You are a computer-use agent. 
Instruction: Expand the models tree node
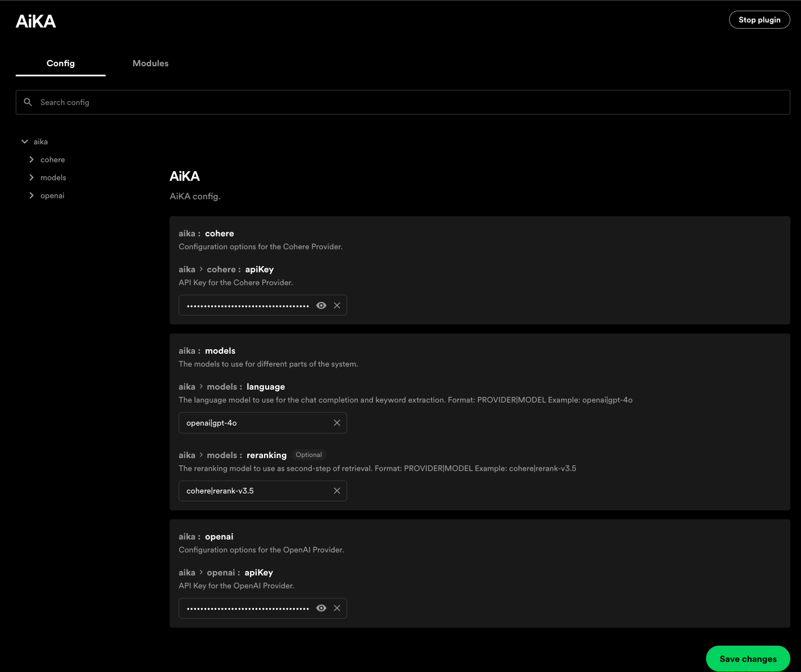click(x=31, y=177)
